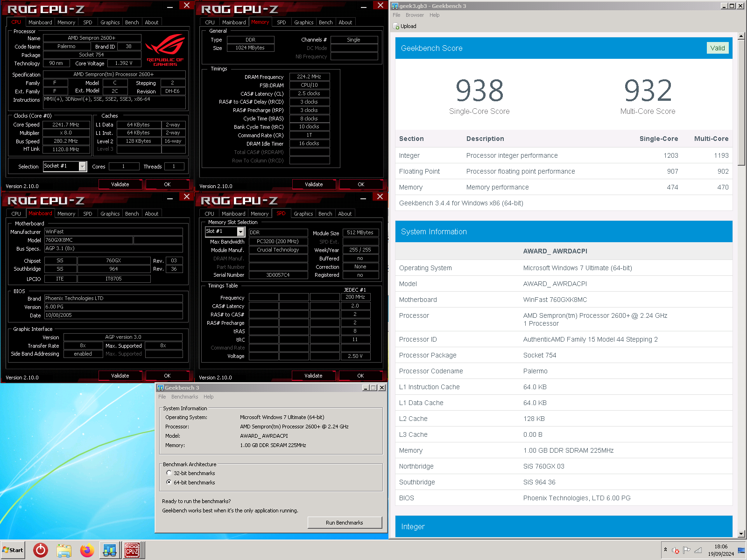Click Single-Core Score 938
Viewport: 747px width, 560px height.
click(x=479, y=90)
